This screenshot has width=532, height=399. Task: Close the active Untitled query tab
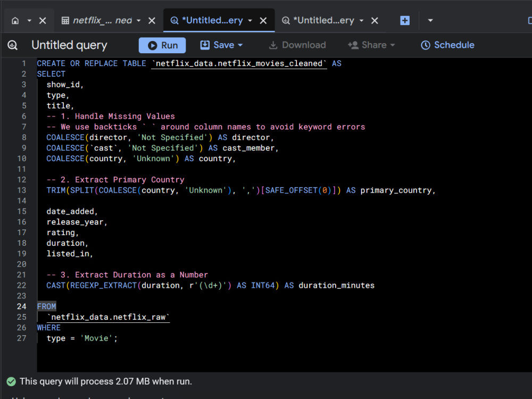[x=263, y=21]
